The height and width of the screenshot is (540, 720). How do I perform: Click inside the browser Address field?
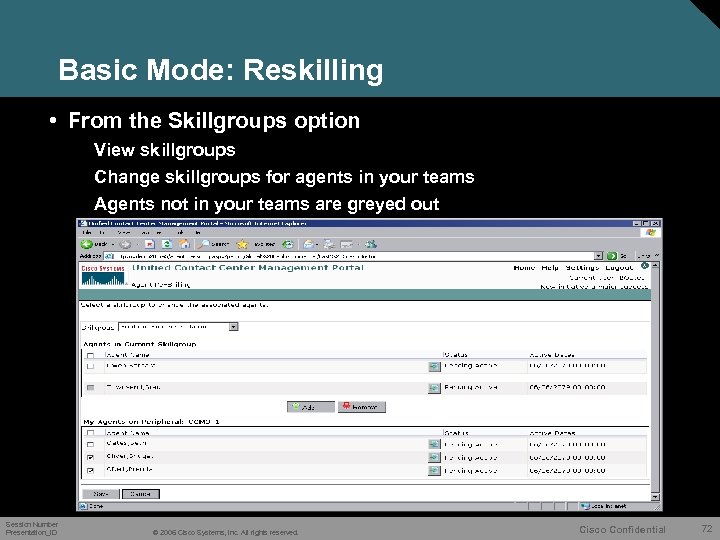click(x=354, y=256)
